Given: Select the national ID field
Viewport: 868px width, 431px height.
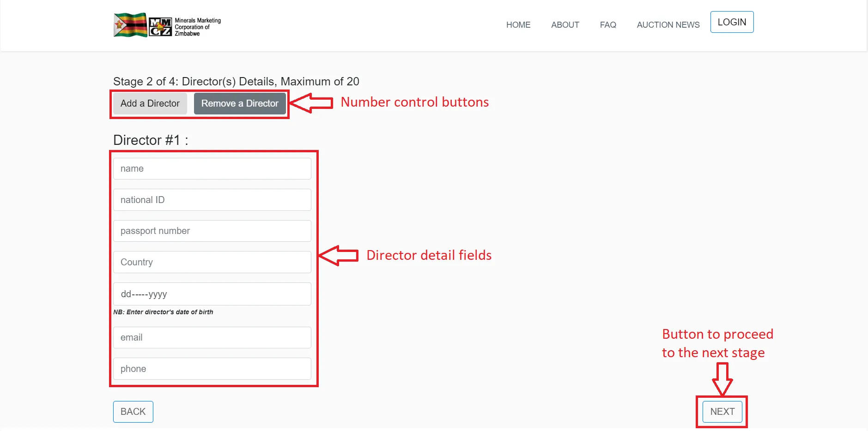Looking at the screenshot, I should click(x=212, y=200).
